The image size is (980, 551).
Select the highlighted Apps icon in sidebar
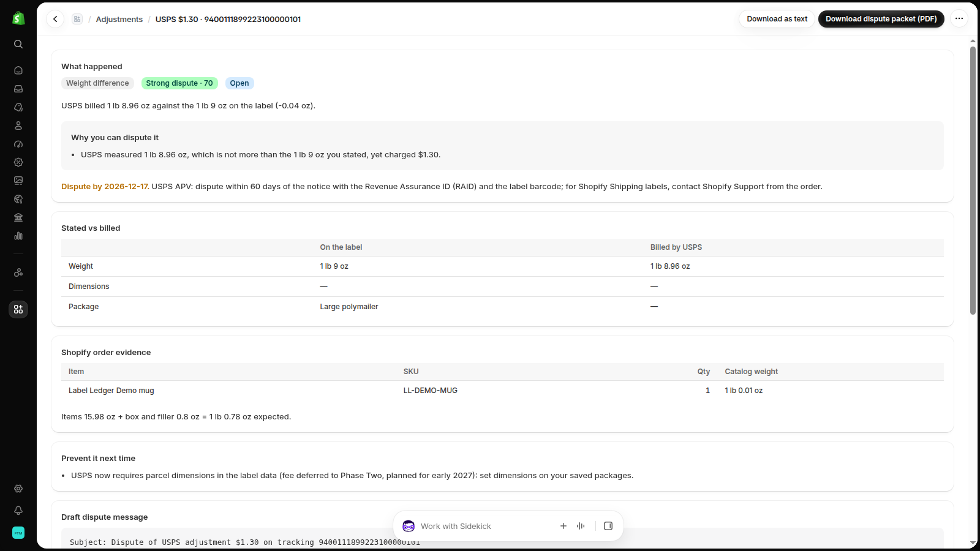coord(18,309)
